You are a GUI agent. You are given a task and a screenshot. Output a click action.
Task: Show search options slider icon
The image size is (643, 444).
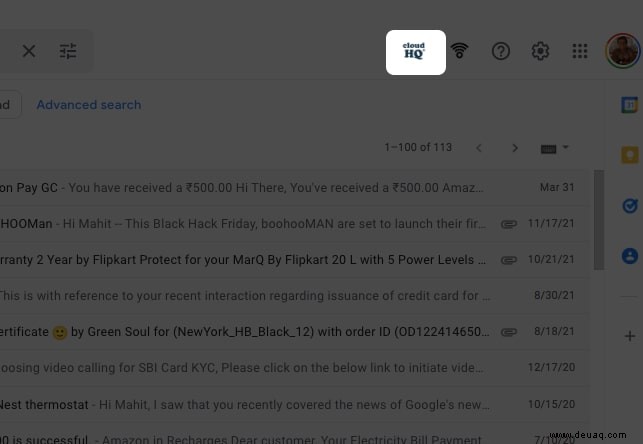(x=68, y=51)
